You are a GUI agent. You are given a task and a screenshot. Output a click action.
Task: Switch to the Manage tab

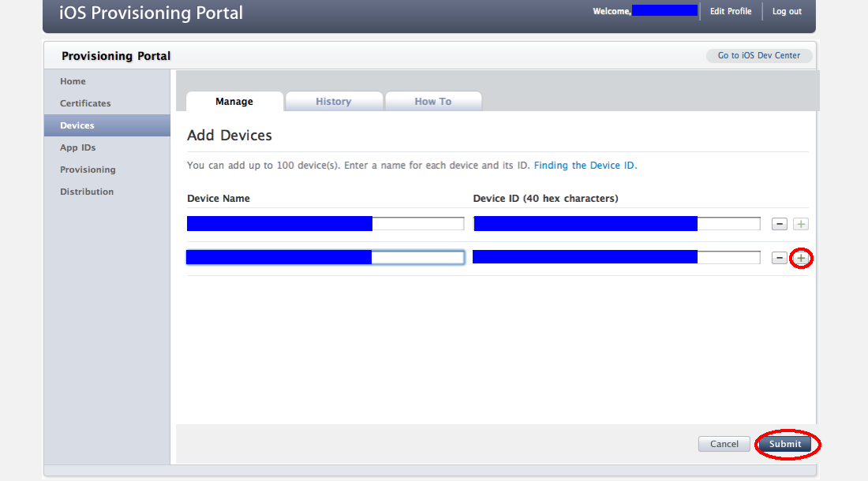234,101
